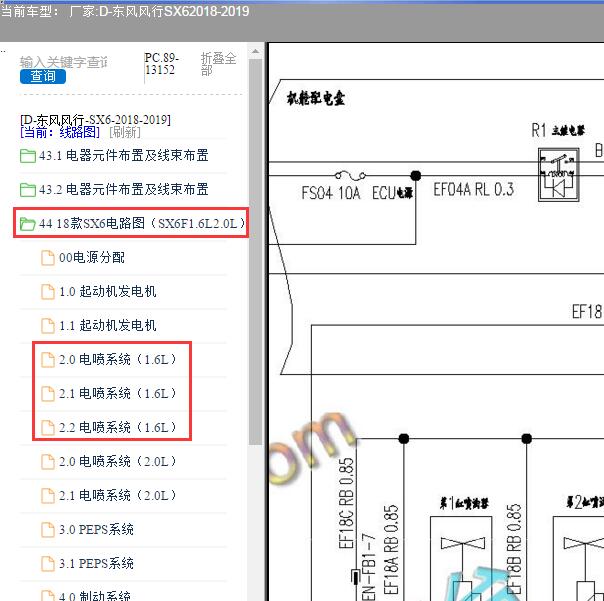Click the R1 主继电器 relay symbol
Viewport: 604px width, 601px height.
[x=559, y=175]
